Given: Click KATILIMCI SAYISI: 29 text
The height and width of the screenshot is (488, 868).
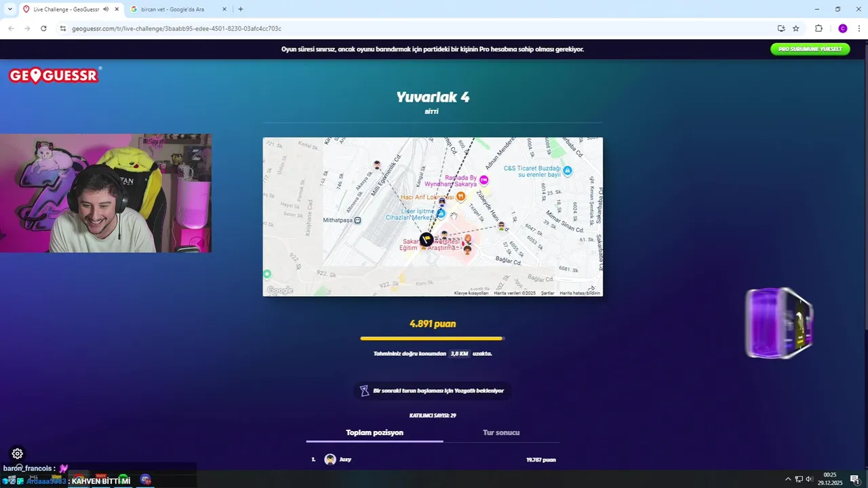Looking at the screenshot, I should pos(433,415).
